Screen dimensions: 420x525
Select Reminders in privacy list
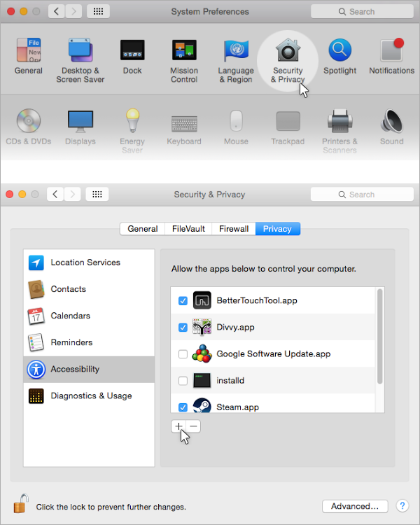(89, 342)
